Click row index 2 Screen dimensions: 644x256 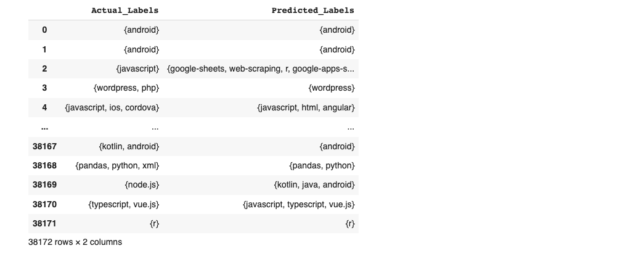point(44,68)
